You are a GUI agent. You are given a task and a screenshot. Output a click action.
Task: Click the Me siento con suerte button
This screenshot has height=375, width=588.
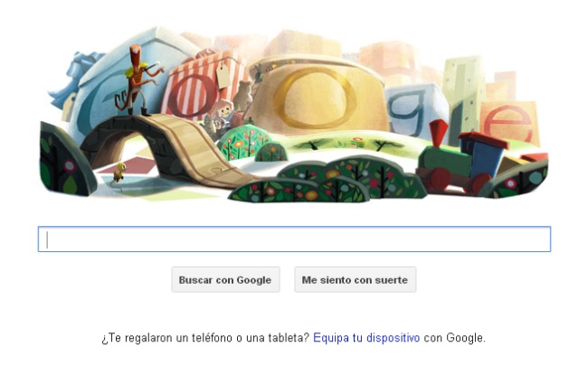tap(356, 279)
